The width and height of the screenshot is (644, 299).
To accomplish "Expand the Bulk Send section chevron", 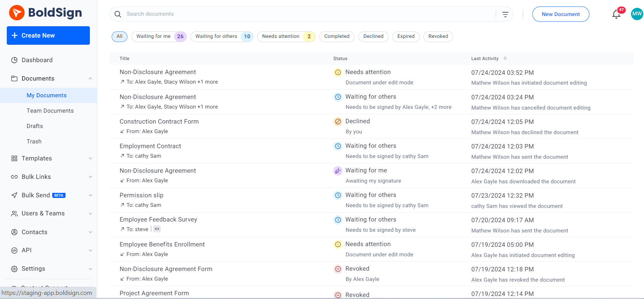I will [90, 195].
